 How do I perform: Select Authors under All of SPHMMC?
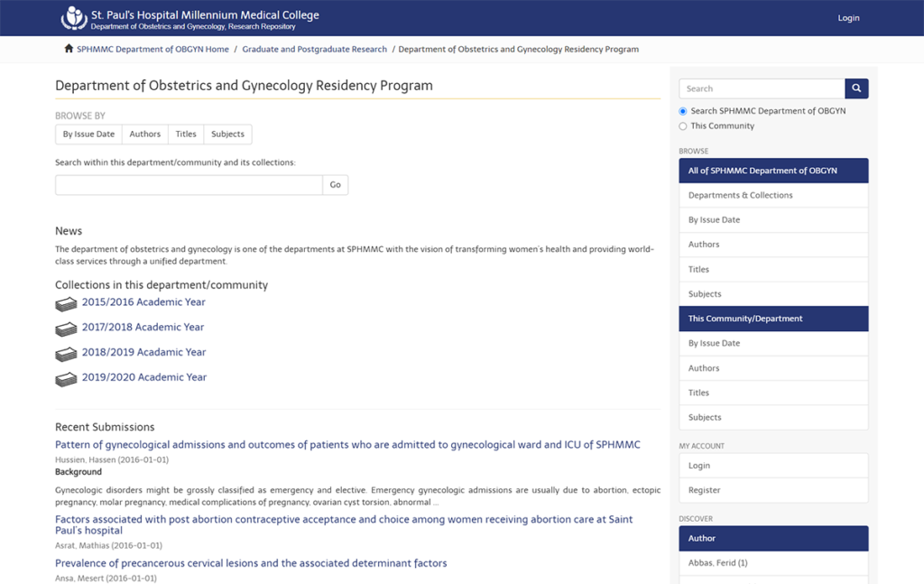pos(773,244)
